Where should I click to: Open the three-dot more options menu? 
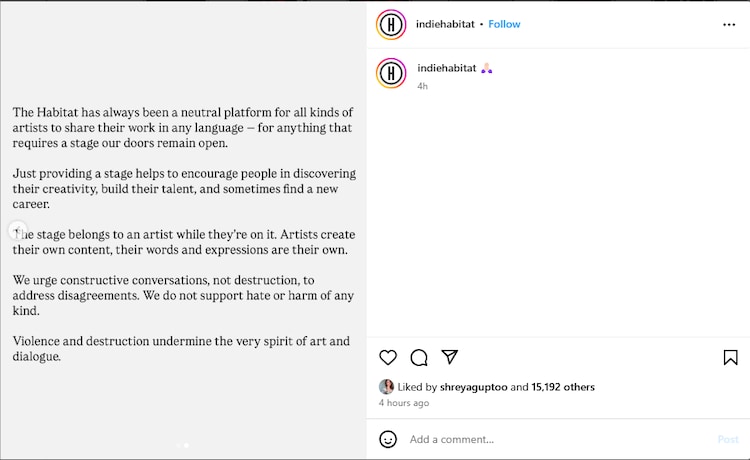pyautogui.click(x=729, y=24)
